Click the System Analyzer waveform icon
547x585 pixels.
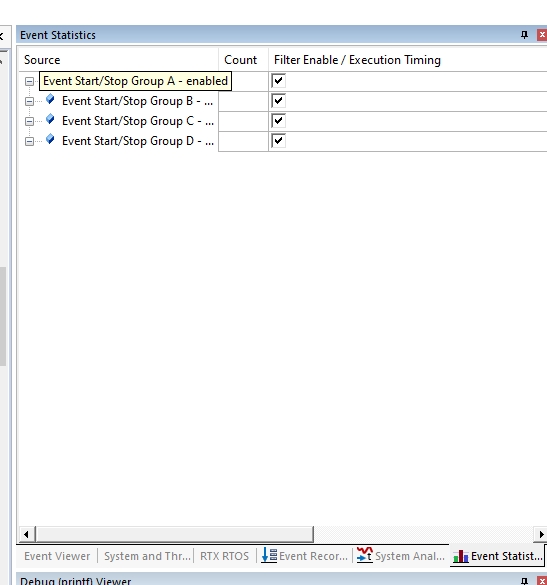[x=365, y=555]
